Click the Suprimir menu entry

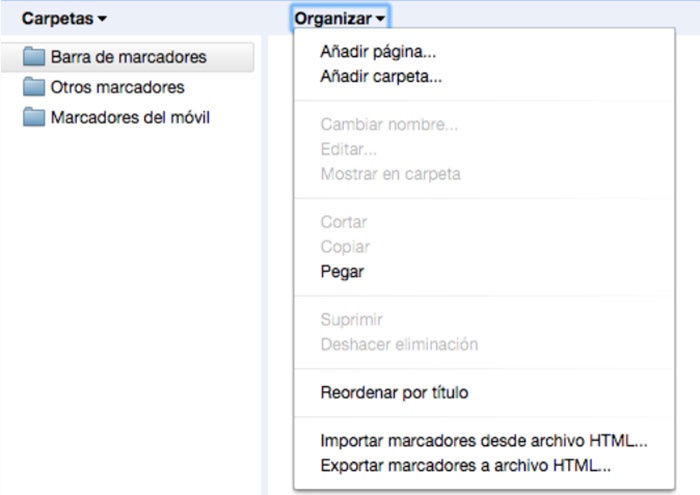point(351,320)
